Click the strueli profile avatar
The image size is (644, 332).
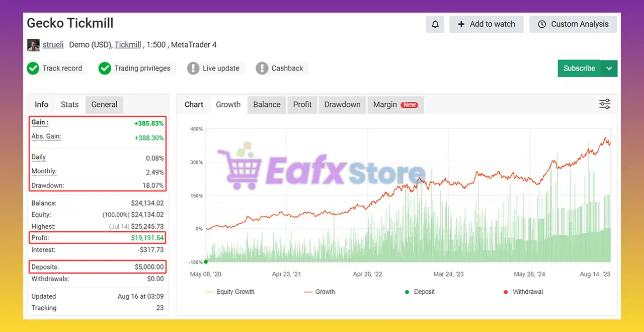pos(33,44)
